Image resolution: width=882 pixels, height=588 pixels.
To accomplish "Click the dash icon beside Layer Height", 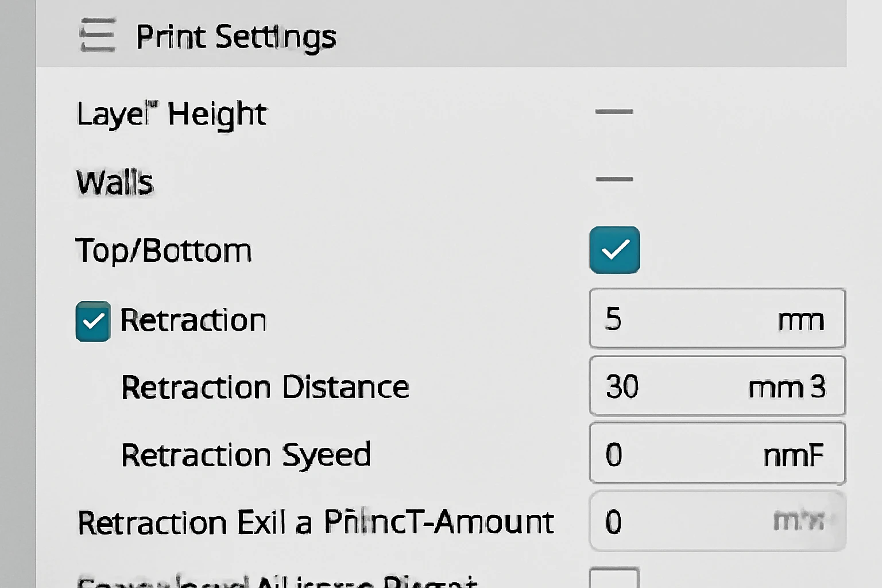I will click(x=614, y=111).
